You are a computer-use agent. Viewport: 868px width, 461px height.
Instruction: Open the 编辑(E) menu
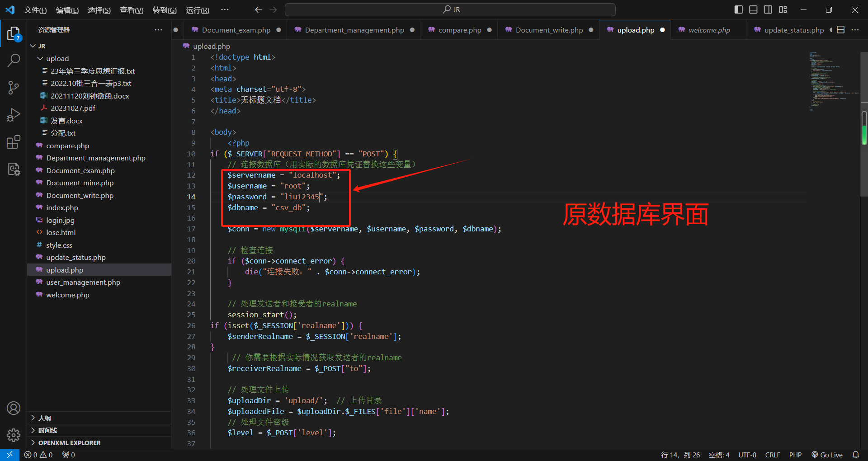[x=67, y=10]
